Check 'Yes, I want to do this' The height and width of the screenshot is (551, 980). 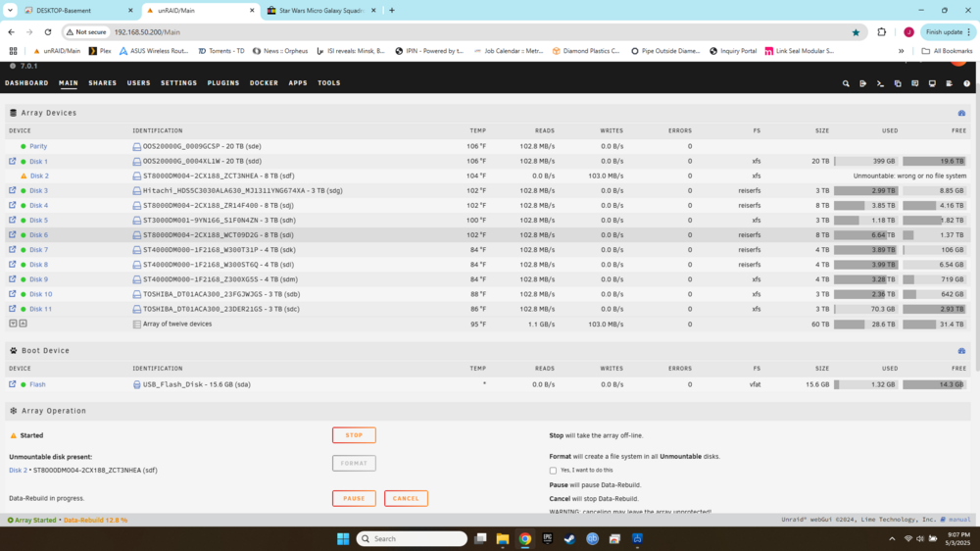(553, 471)
